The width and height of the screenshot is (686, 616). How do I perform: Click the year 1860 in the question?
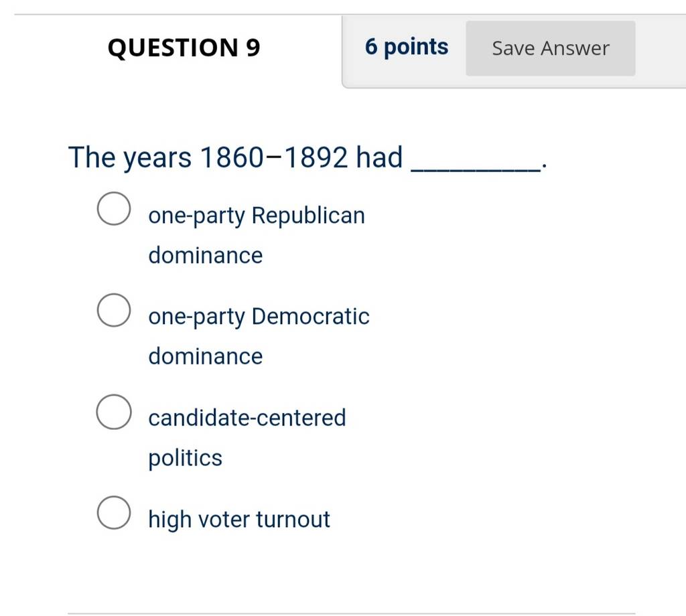(232, 157)
